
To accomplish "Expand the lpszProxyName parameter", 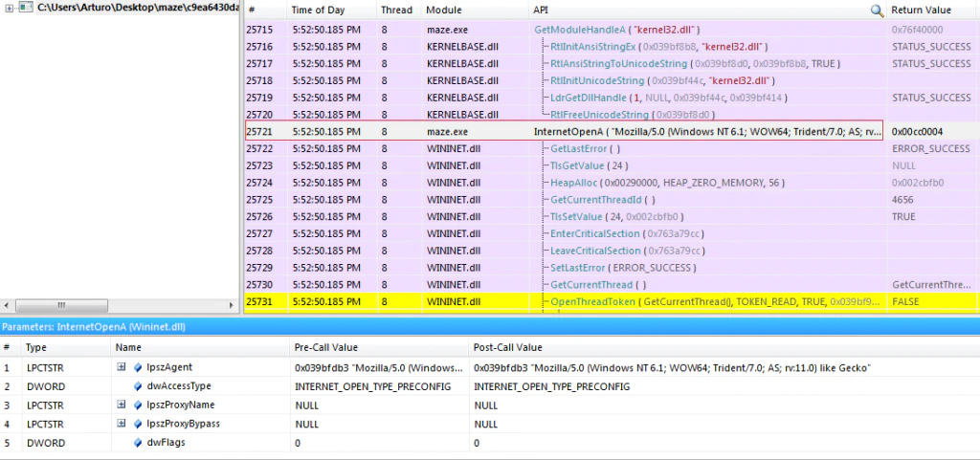I will pos(122,405).
